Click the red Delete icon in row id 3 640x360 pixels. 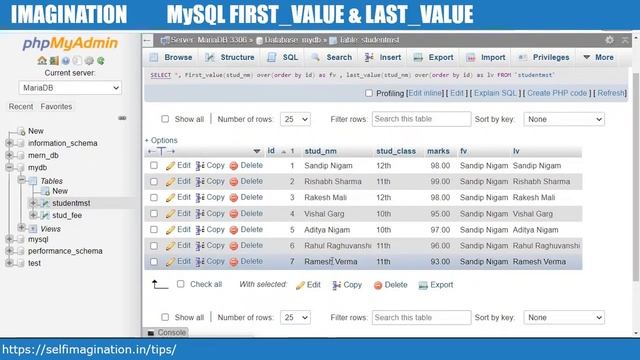click(x=233, y=198)
